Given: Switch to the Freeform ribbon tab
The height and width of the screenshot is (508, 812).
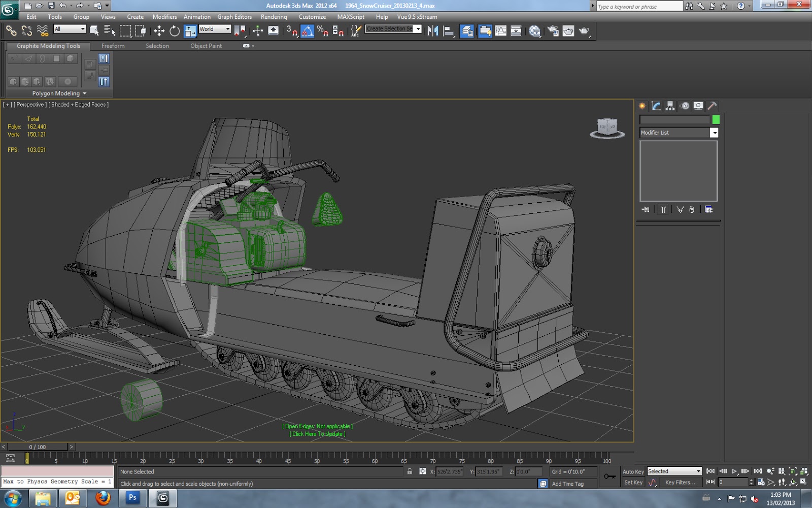Looking at the screenshot, I should tap(113, 46).
